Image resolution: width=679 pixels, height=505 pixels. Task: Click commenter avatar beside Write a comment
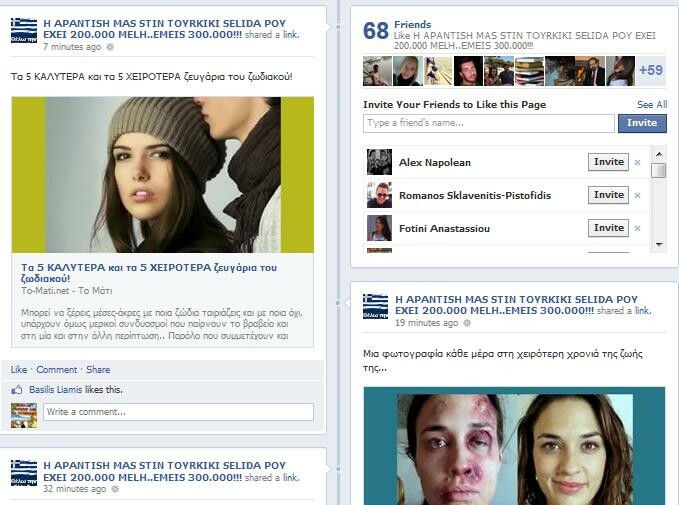(x=24, y=415)
